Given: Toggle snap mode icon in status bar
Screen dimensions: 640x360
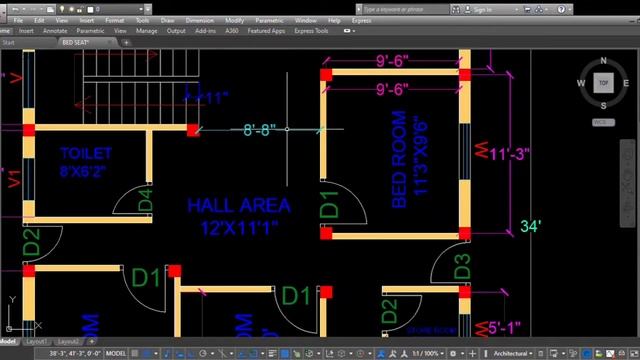Looking at the screenshot, I should click(147, 353).
